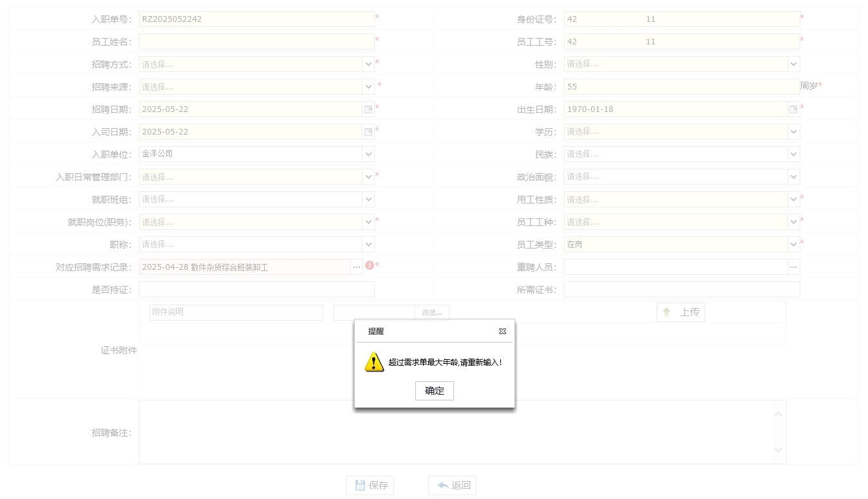Click the yellow warning icon in the alert dialog

374,362
